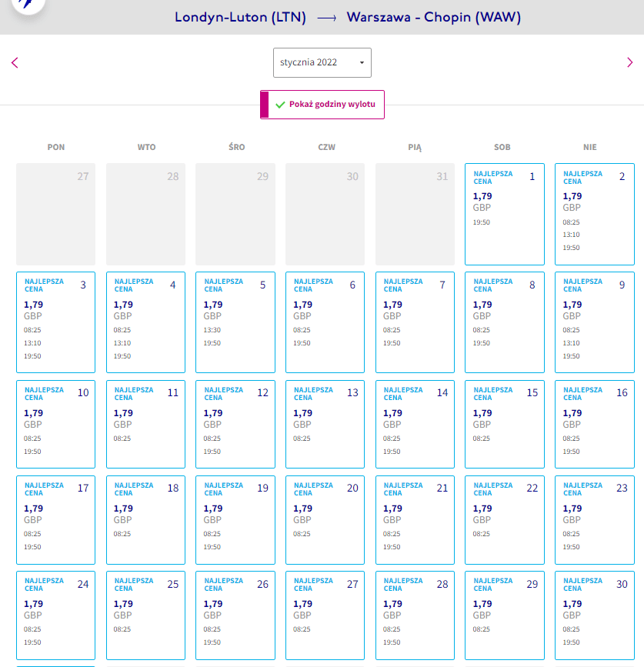Toggle Pokaż godziny wylotu checkbox

(x=322, y=105)
